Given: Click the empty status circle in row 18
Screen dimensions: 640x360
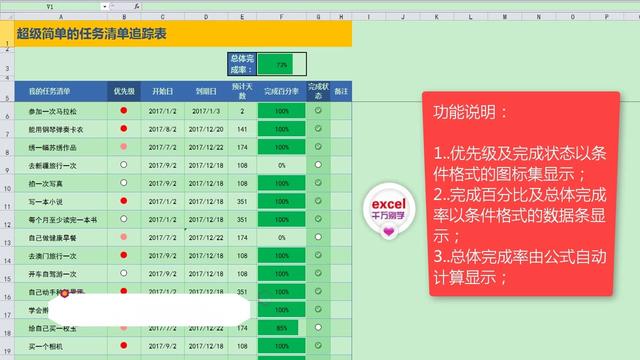Looking at the screenshot, I should pyautogui.click(x=318, y=327).
